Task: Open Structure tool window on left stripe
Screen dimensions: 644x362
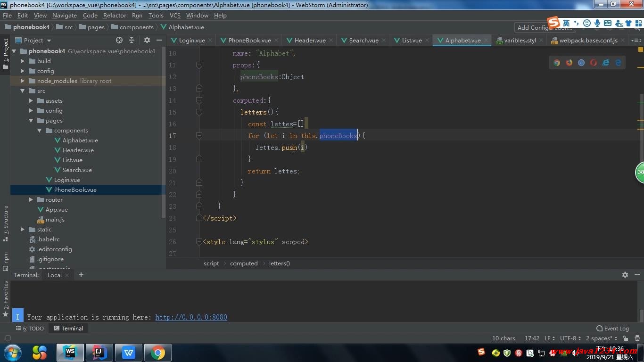Action: click(x=6, y=224)
